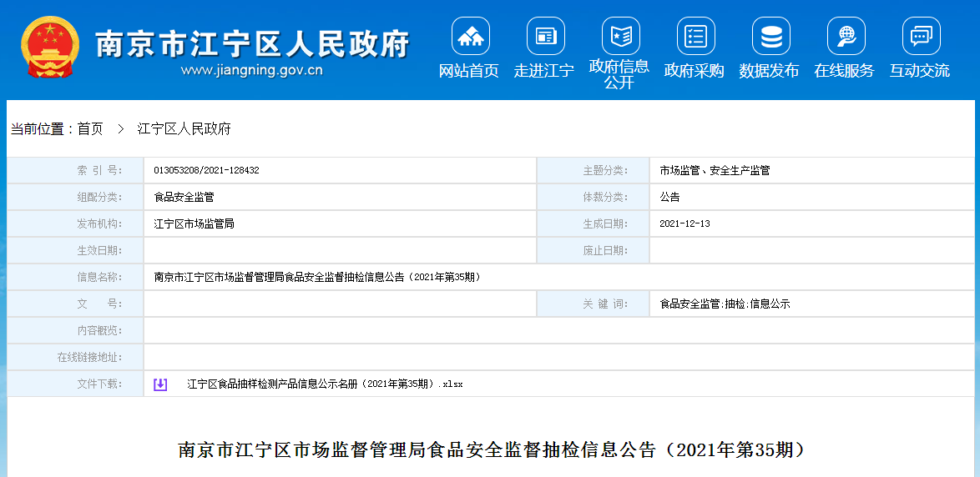Click the 江宁区人民政府 breadcrumb link
The height and width of the screenshot is (477, 980).
coord(184,129)
